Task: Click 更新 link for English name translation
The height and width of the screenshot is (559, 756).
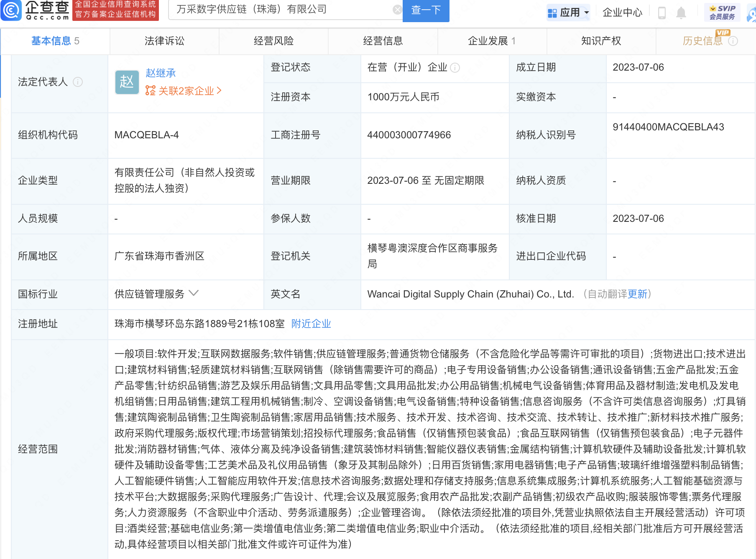Action: coord(638,294)
